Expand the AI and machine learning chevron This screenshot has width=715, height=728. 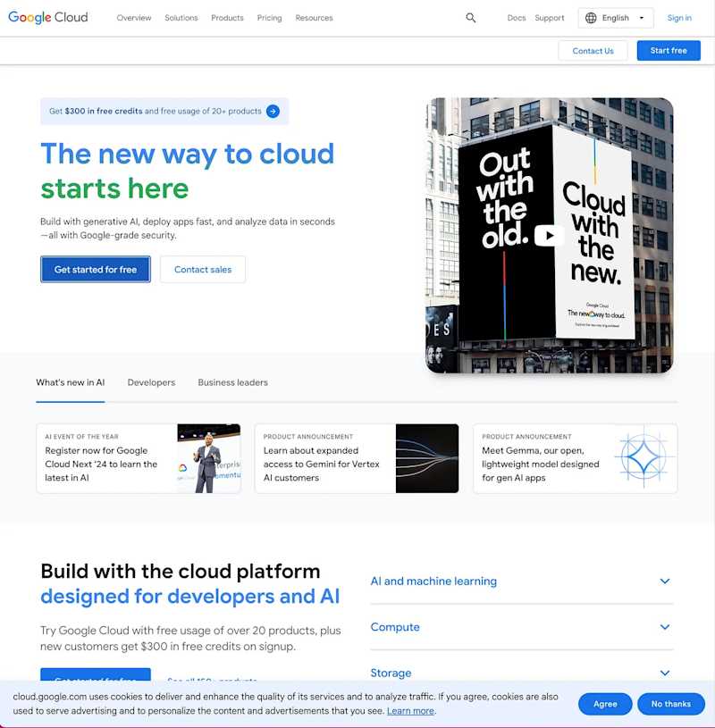665,582
